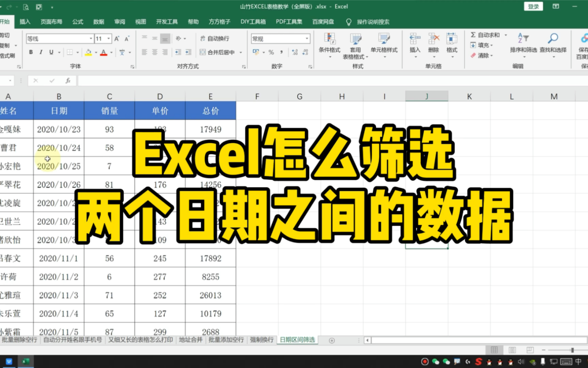This screenshot has height=368, width=588.
Task: Open the 方方格子 ribbon tab
Action: pos(219,22)
